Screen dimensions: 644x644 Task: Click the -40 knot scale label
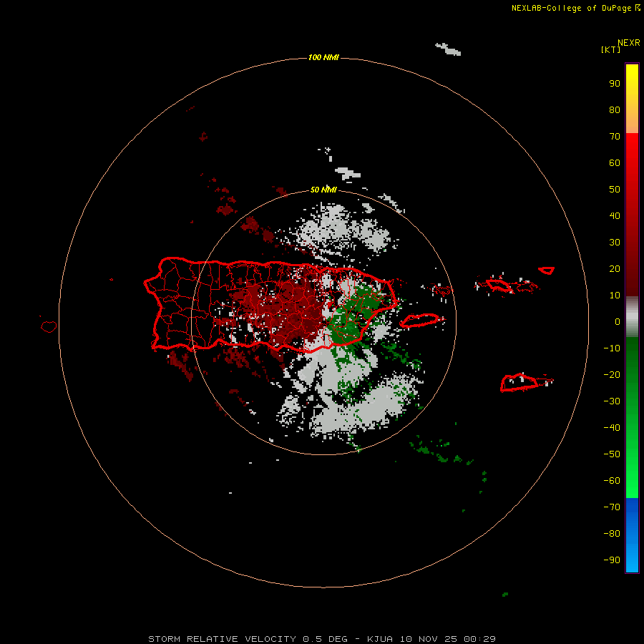(612, 428)
